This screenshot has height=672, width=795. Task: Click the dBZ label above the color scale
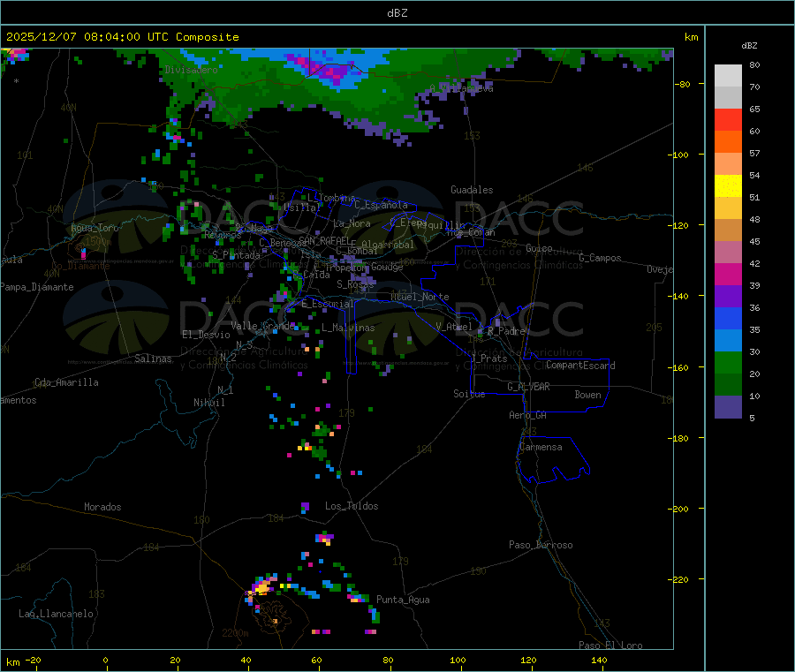(x=749, y=46)
